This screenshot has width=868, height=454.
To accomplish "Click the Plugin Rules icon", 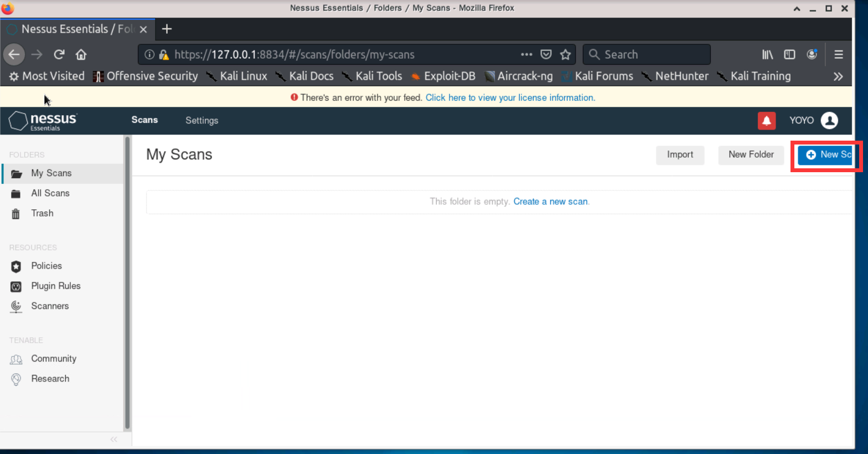I will (x=16, y=286).
